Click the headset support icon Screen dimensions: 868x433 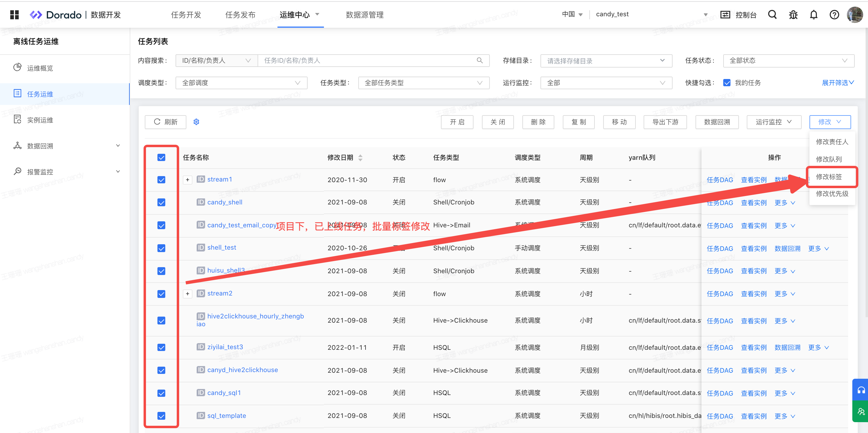(861, 390)
